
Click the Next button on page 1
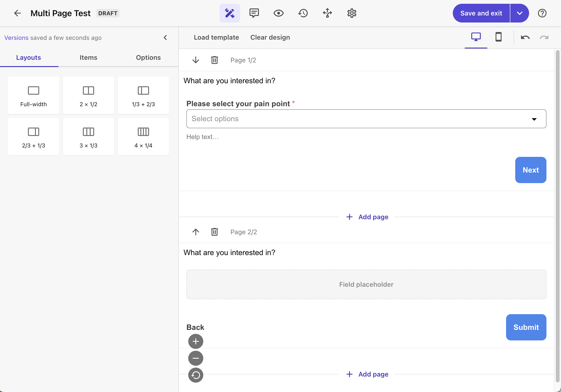(x=531, y=170)
